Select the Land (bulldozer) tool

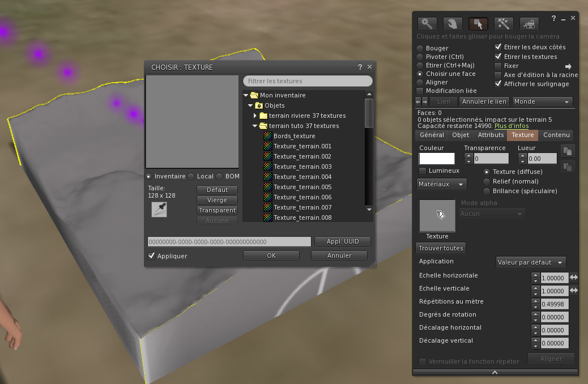click(529, 24)
